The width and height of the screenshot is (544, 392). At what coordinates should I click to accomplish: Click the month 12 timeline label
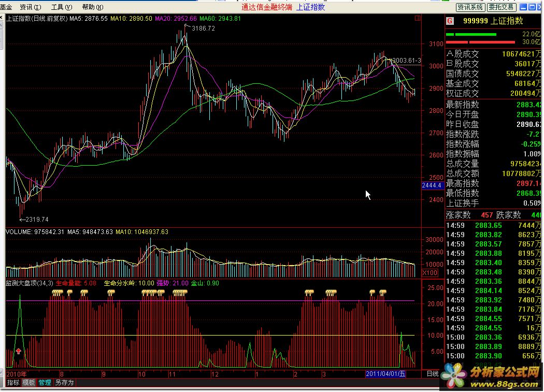(x=215, y=374)
